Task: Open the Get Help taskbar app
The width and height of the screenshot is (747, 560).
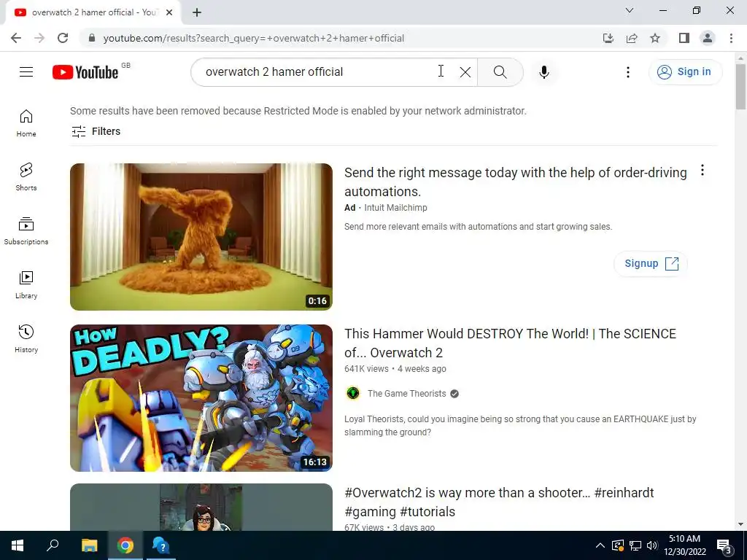Action: coord(161,545)
